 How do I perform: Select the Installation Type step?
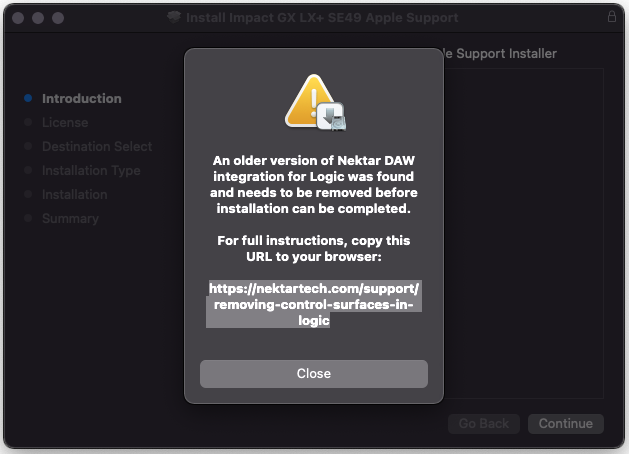point(91,170)
